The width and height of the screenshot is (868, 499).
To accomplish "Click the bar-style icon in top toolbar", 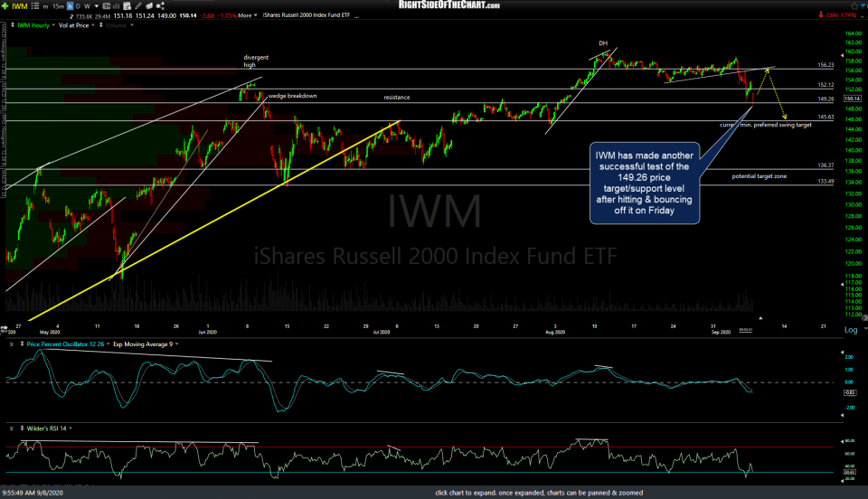I will 116,6.
